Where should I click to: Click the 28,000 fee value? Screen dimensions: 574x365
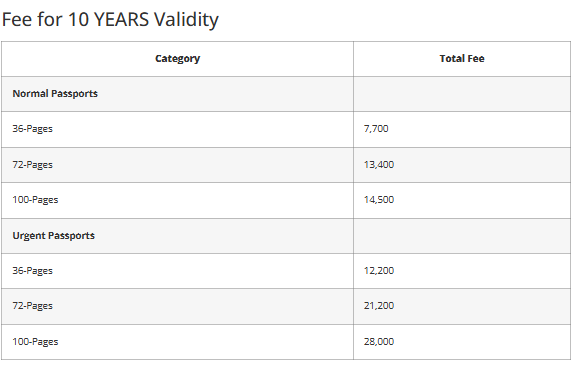click(379, 342)
